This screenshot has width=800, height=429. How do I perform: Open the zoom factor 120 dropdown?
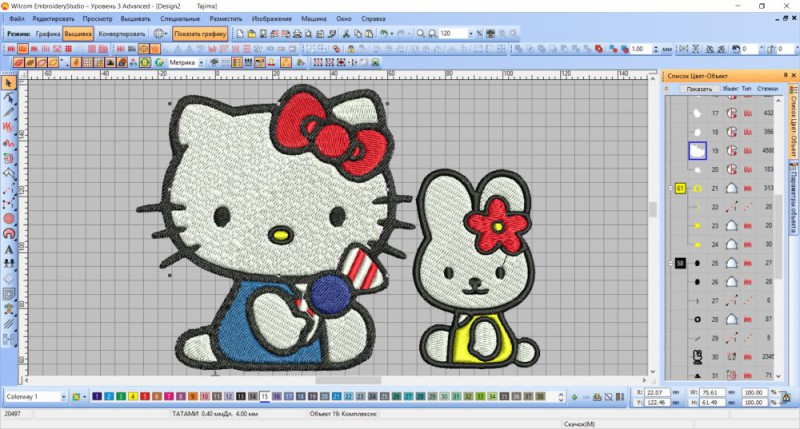(470, 34)
